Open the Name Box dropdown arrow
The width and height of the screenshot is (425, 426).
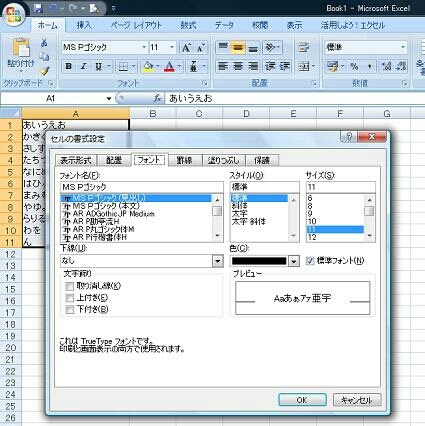click(109, 99)
